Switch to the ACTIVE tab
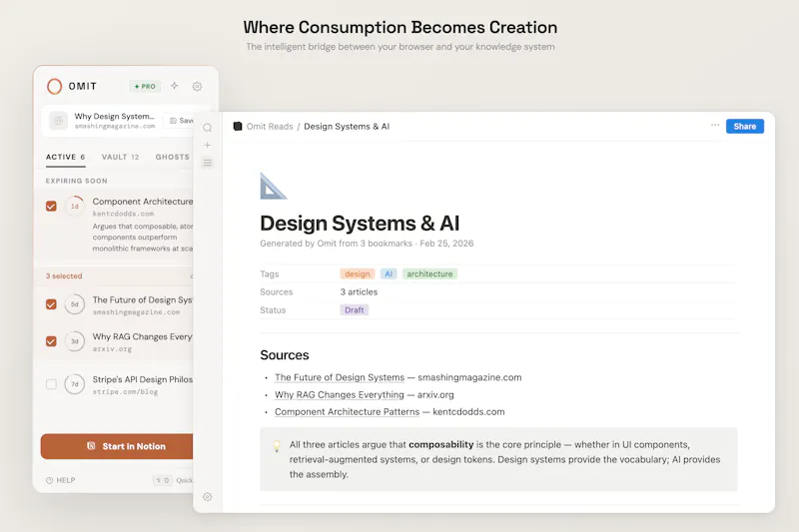Image resolution: width=799 pixels, height=532 pixels. (65, 157)
